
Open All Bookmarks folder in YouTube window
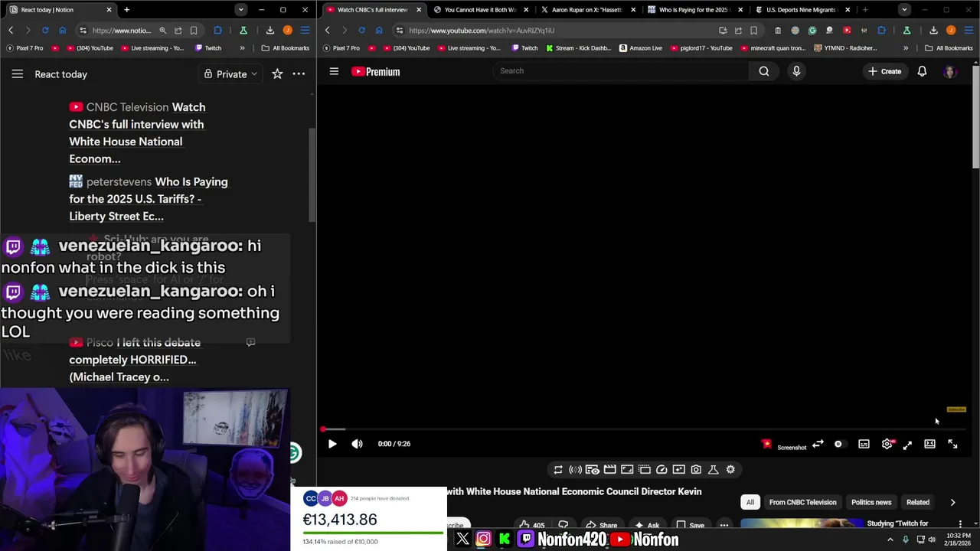coord(949,48)
